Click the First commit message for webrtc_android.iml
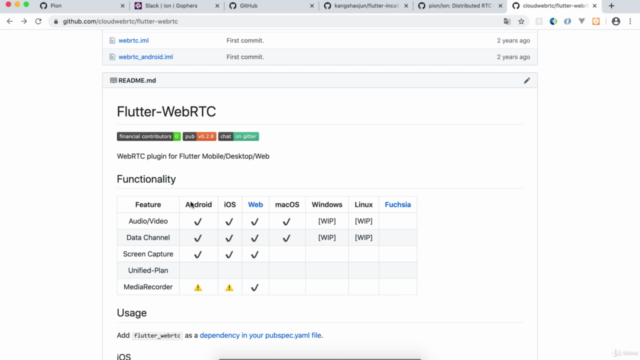The image size is (640, 360). click(245, 57)
